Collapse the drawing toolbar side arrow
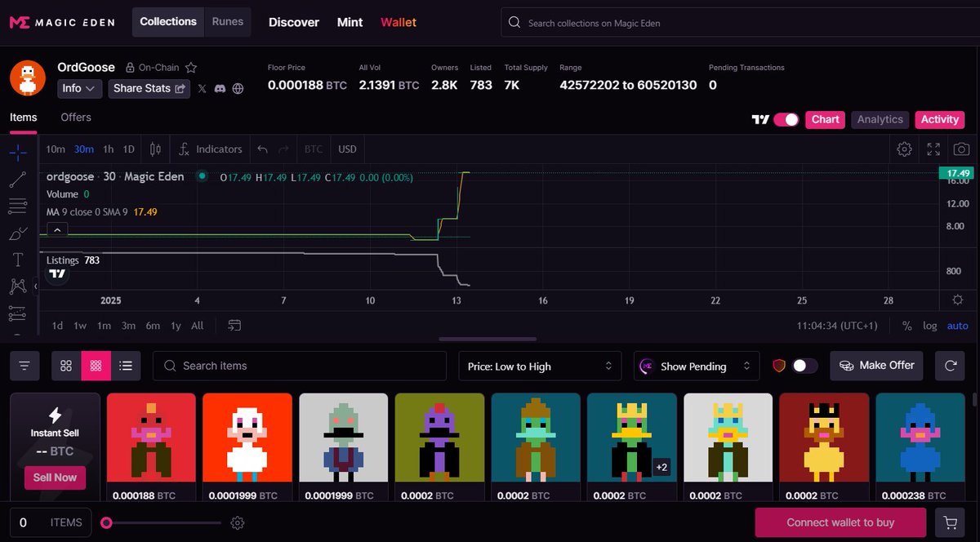 click(35, 287)
